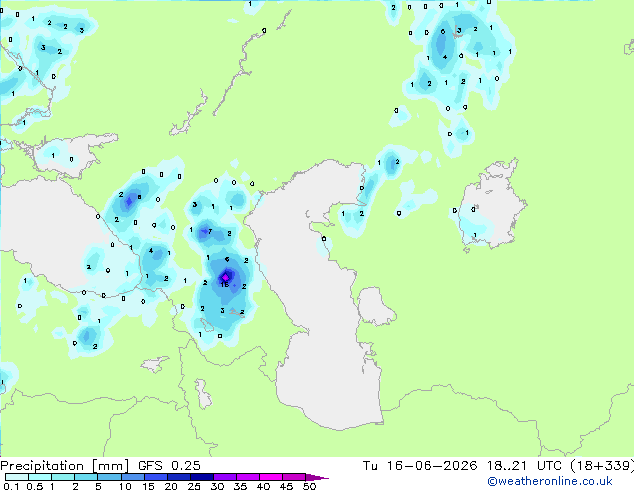Image resolution: width=634 pixels, height=490 pixels.
Task: Select the 15–20 mm legend color swatch
Action: [x=155, y=477]
